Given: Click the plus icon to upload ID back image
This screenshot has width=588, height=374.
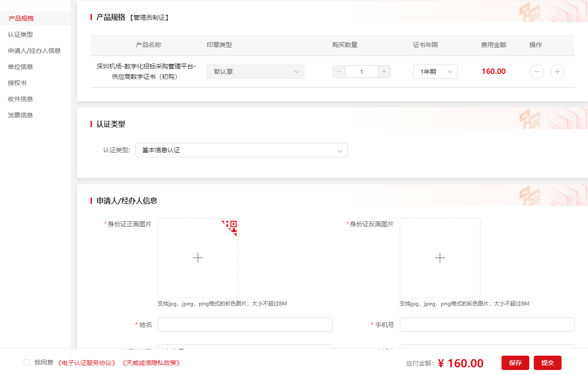Looking at the screenshot, I should pos(440,258).
